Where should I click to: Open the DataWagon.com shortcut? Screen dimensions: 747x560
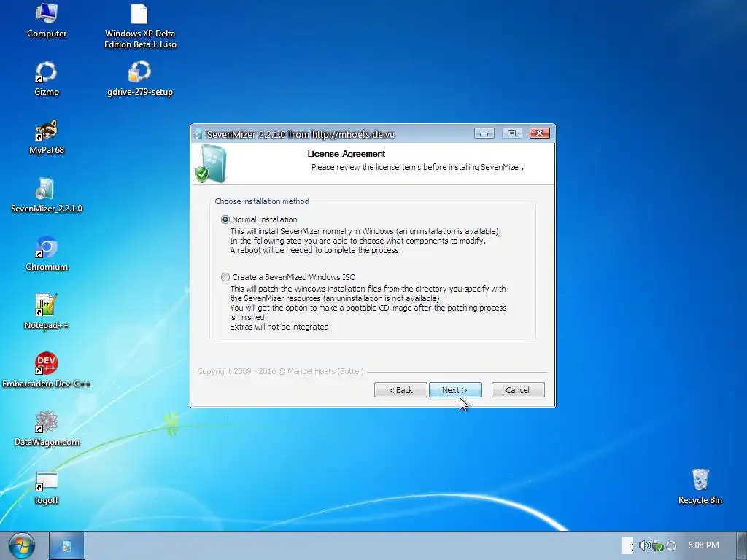[47, 429]
